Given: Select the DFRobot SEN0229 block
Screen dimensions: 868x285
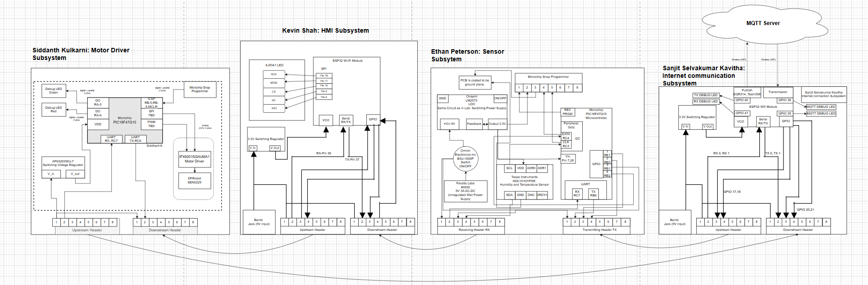Looking at the screenshot, I should (195, 180).
